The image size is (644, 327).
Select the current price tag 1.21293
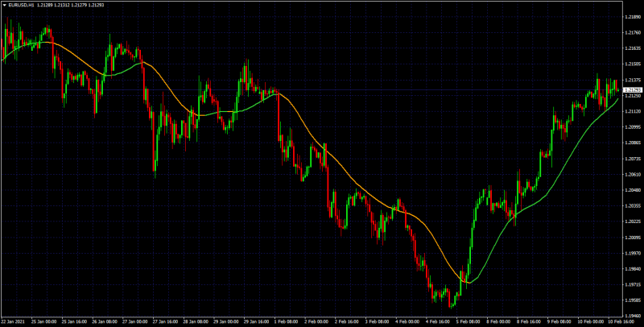[633, 90]
